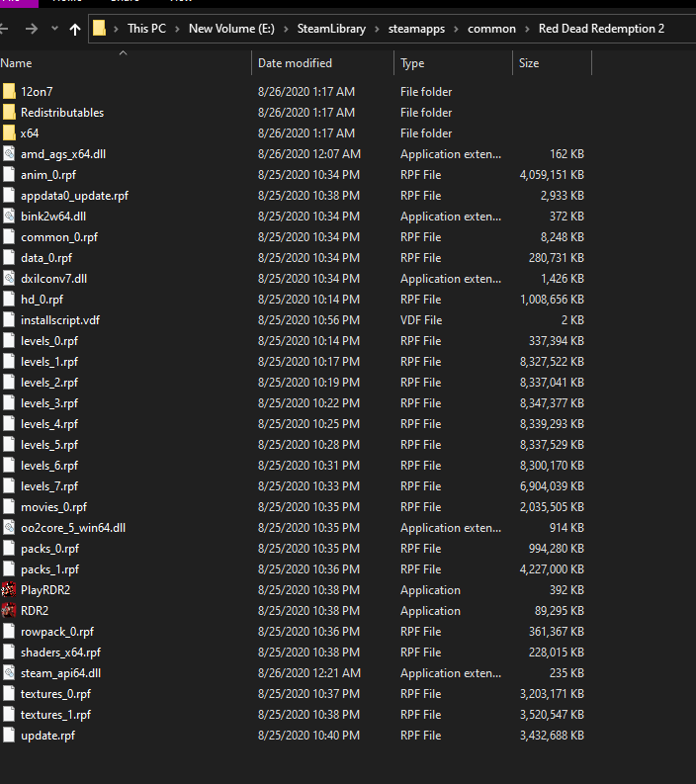Click the folder icon in address bar

click(99, 28)
